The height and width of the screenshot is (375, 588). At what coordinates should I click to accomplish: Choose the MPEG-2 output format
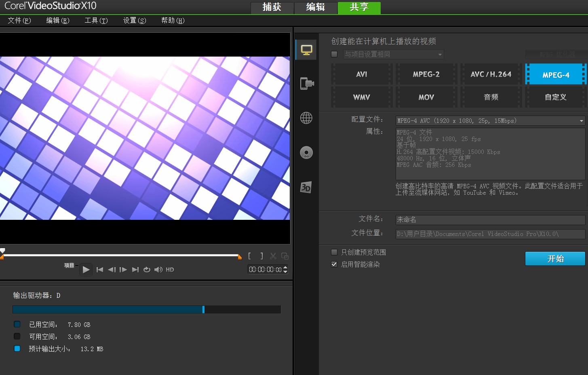426,74
